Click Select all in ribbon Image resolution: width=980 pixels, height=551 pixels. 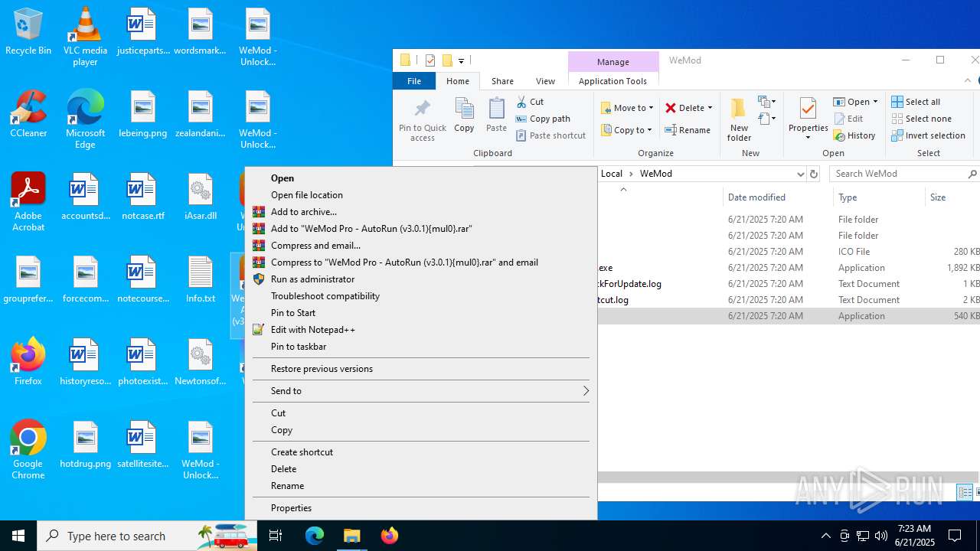pyautogui.click(x=916, y=102)
